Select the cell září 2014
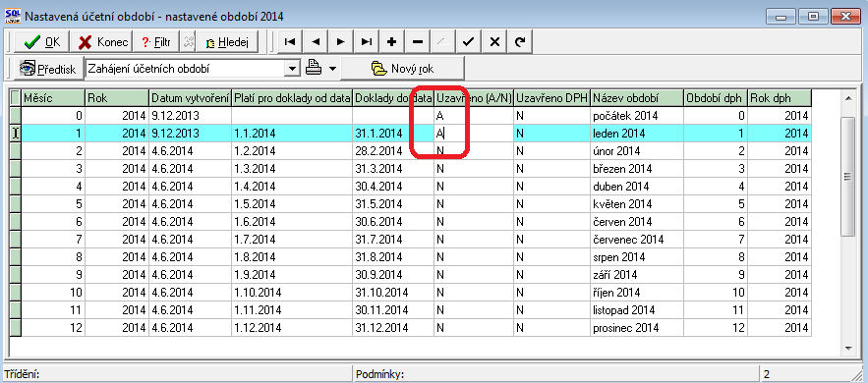 pos(637,275)
